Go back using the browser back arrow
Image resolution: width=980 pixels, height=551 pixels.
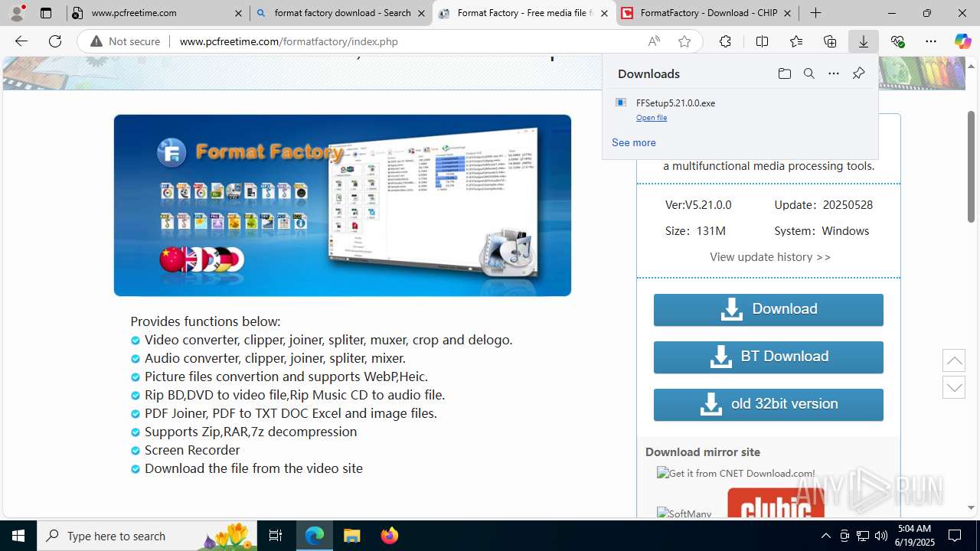21,41
